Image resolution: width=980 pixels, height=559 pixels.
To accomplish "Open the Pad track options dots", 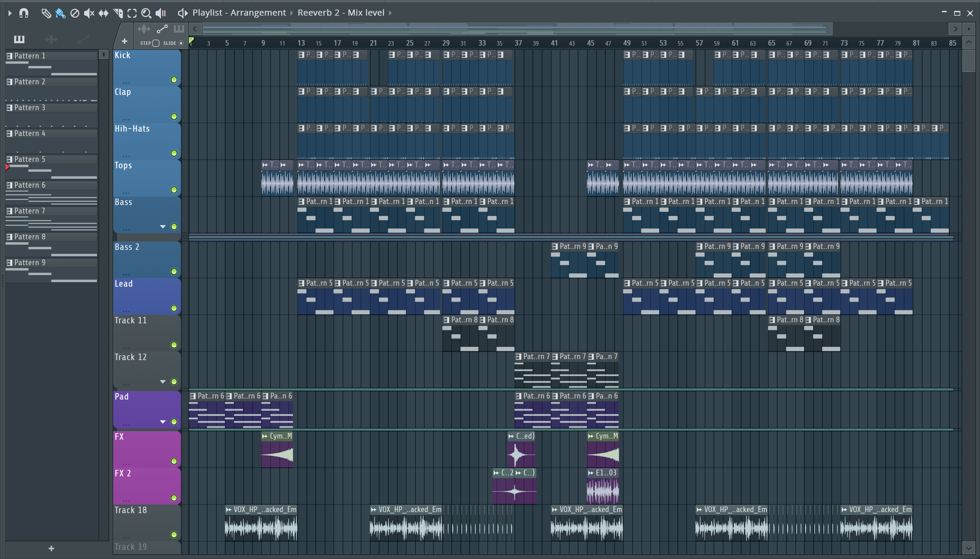I will point(126,424).
